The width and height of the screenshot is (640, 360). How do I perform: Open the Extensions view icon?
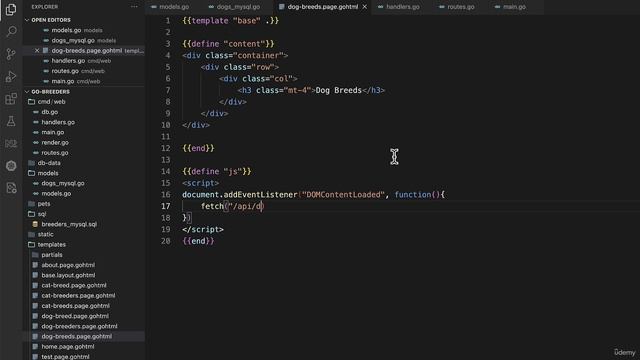[11, 99]
